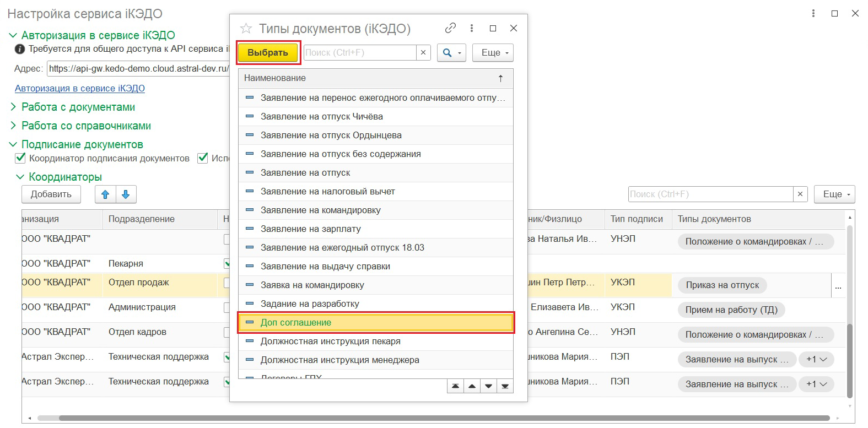
Task: Copy link to Типы документов dialog
Action: coord(450,28)
